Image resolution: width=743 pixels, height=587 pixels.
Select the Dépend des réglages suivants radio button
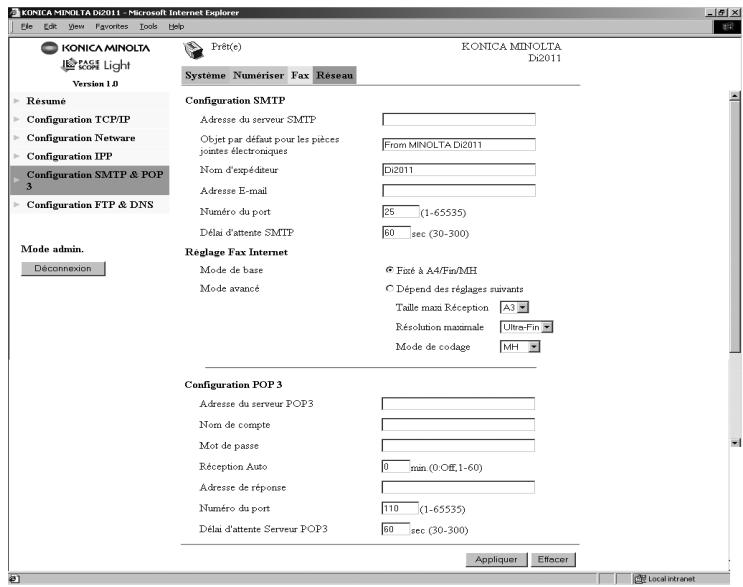pyautogui.click(x=390, y=289)
